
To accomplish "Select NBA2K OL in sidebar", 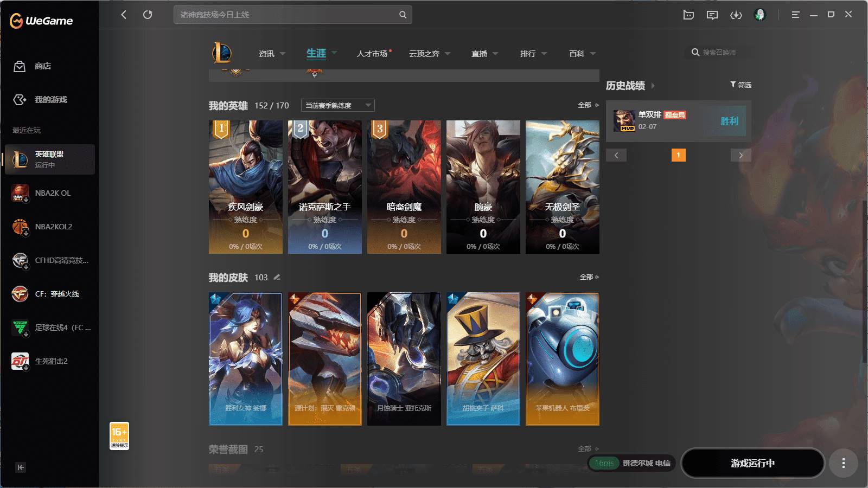I will 50,193.
